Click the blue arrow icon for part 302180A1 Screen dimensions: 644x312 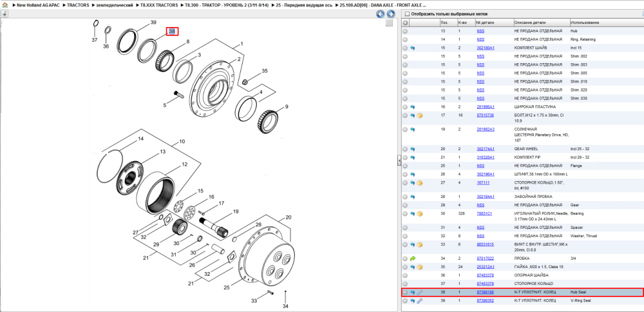[x=412, y=48]
